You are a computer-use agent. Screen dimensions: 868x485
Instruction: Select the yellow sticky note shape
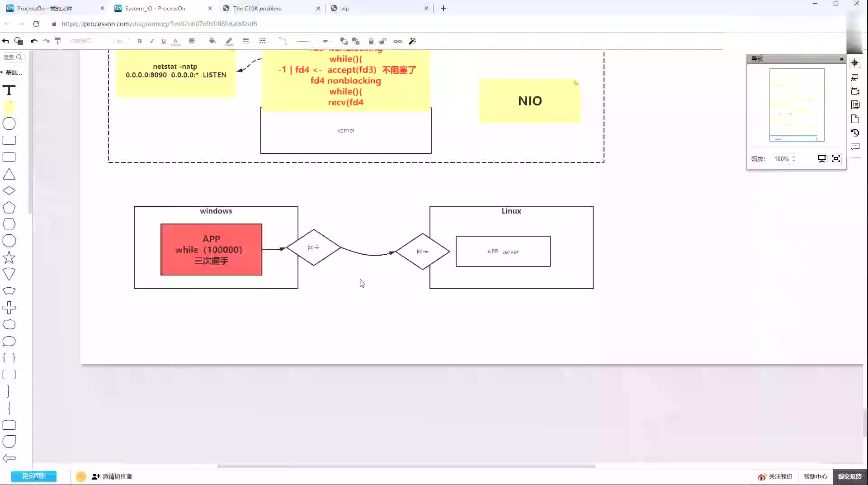9,107
